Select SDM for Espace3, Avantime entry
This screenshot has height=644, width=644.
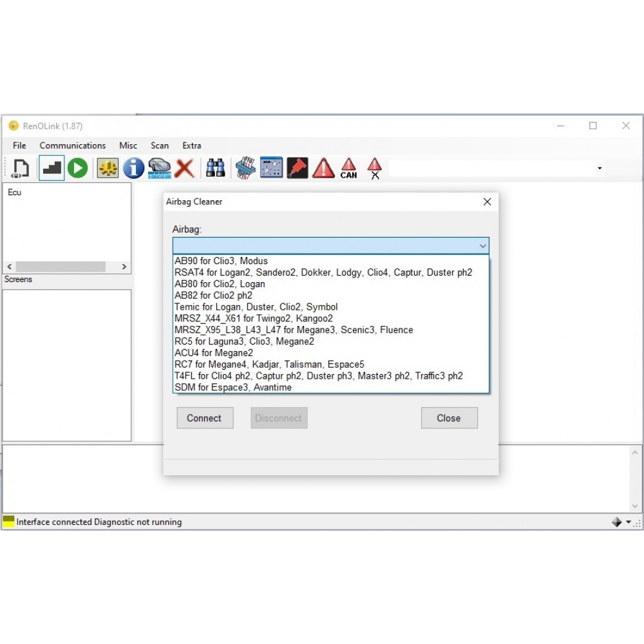(232, 387)
